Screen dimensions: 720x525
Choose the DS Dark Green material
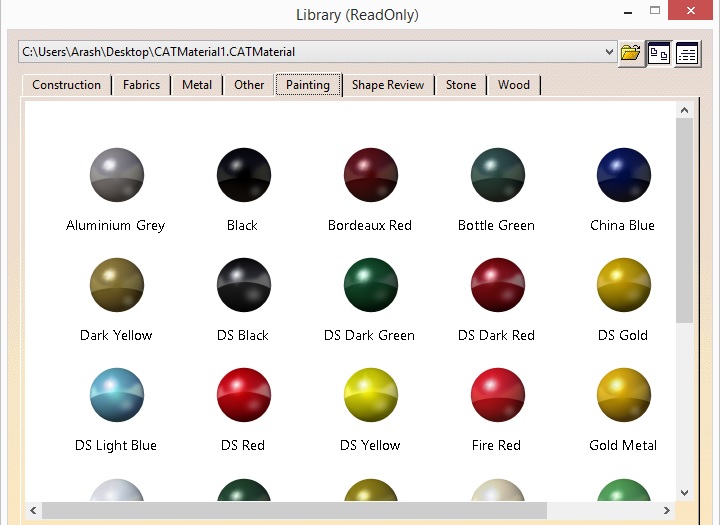(x=370, y=284)
